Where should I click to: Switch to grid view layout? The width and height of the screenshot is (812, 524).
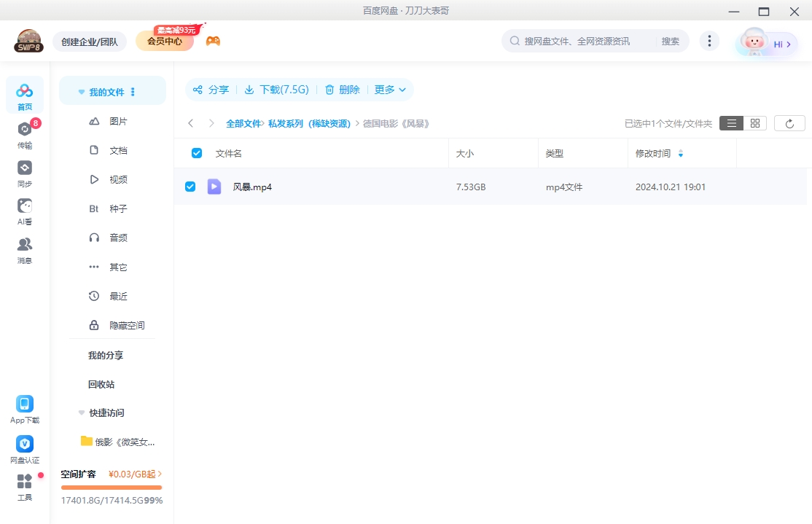755,124
